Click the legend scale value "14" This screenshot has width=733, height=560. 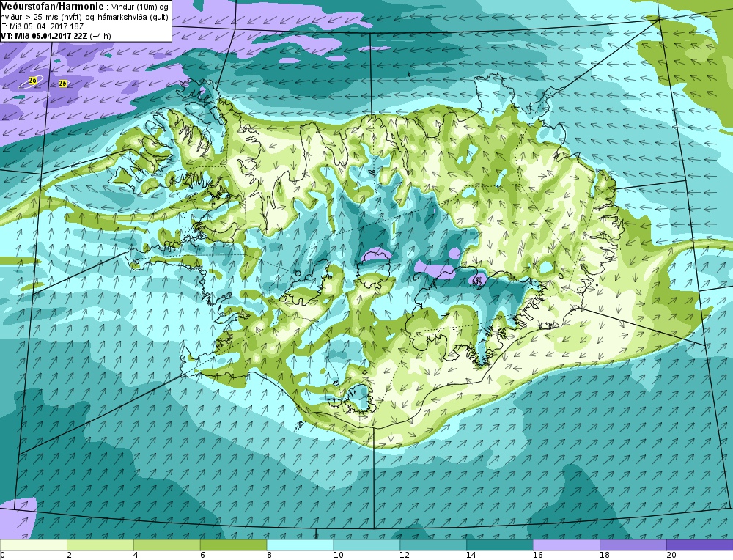click(x=471, y=556)
